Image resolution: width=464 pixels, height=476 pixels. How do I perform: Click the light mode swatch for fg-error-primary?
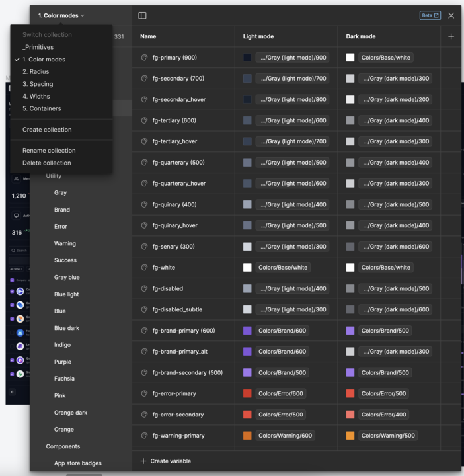click(x=247, y=393)
